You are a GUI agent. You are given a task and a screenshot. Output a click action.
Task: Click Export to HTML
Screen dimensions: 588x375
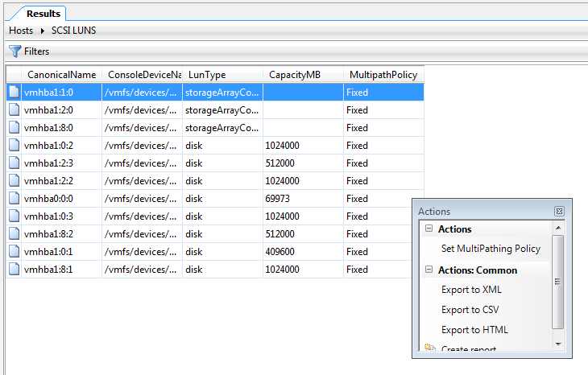pos(474,330)
